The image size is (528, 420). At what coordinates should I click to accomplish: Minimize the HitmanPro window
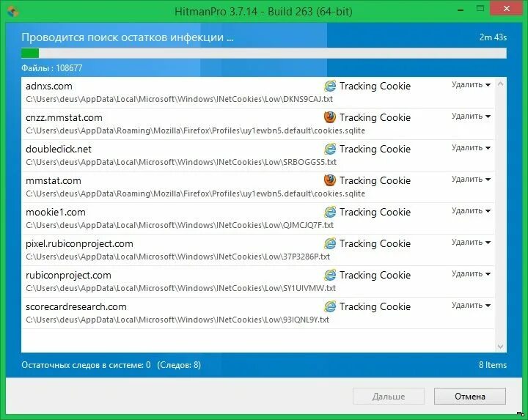(x=461, y=10)
